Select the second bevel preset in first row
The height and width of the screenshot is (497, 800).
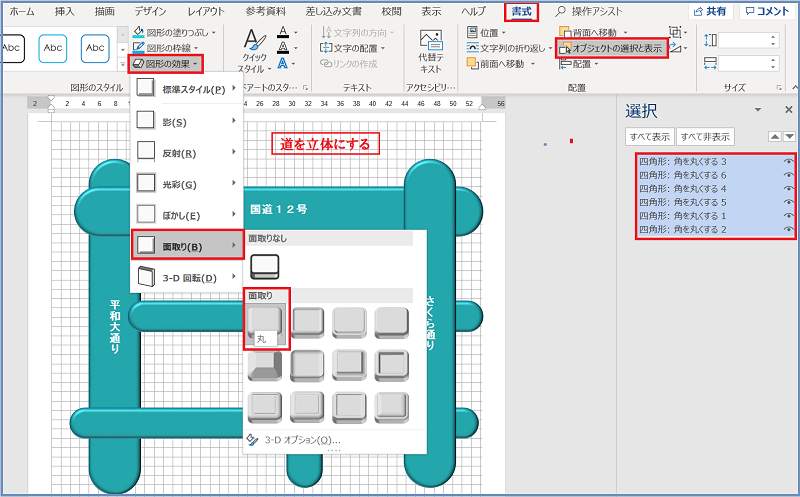307,323
